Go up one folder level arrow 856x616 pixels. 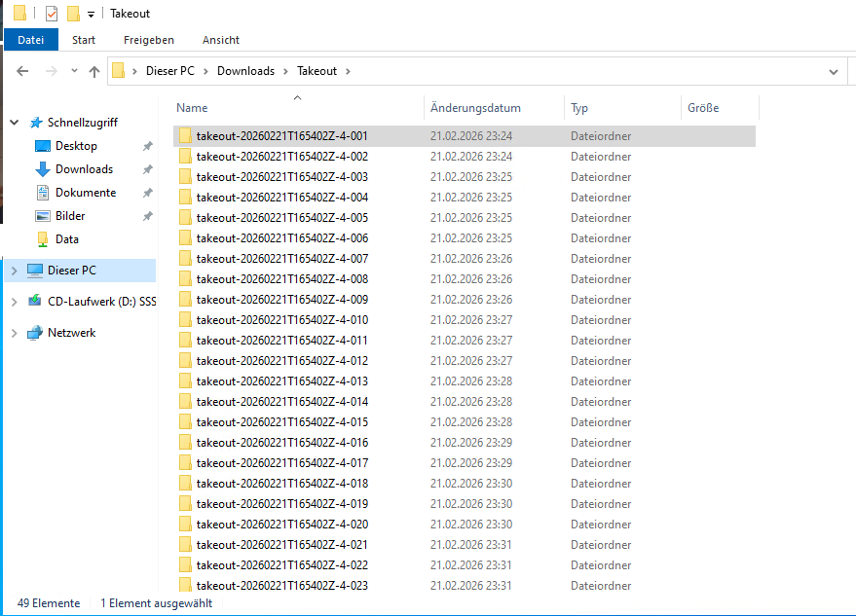tap(94, 71)
